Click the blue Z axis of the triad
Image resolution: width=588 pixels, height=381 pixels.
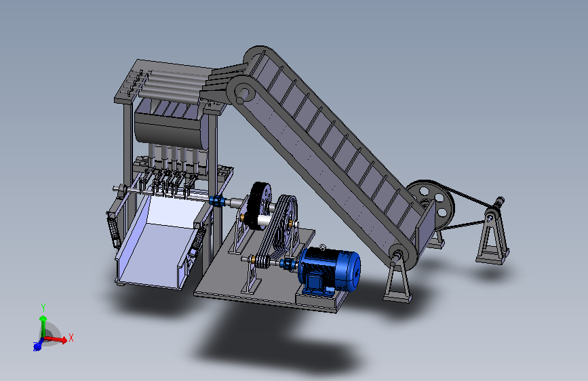tap(37, 346)
